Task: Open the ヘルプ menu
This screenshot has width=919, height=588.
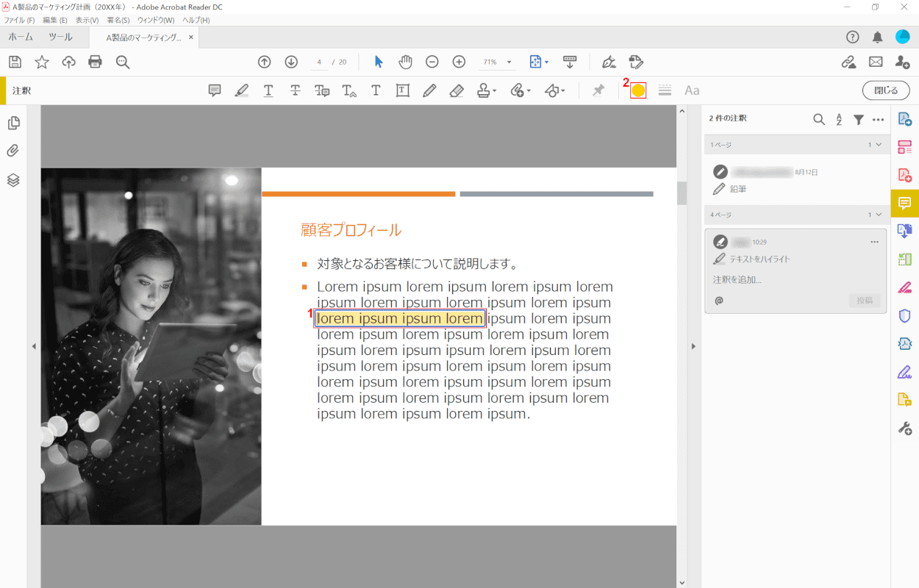Action: [196, 20]
